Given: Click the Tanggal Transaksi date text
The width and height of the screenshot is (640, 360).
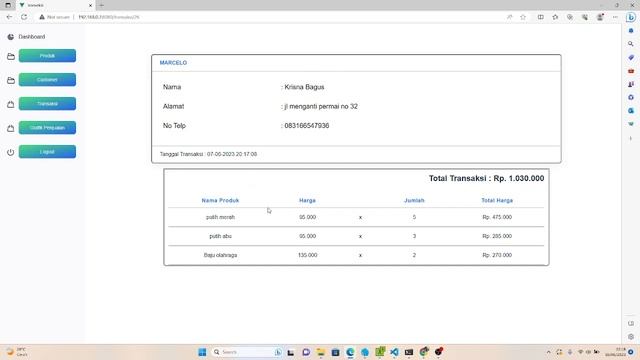Looking at the screenshot, I should (208, 154).
